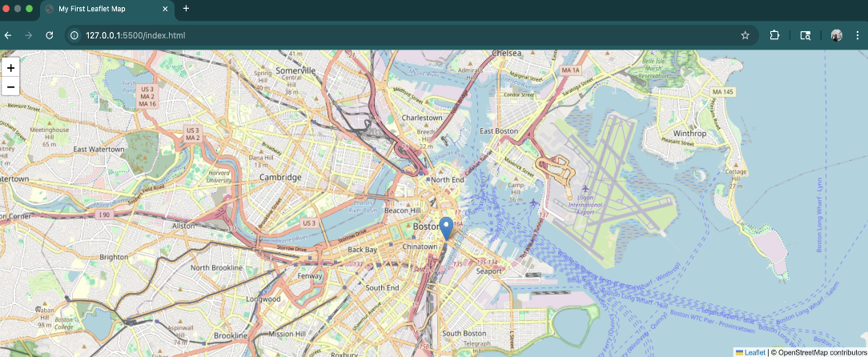Screen dimensions: 868x357
Task: Zoom out of the map
Action: click(10, 86)
